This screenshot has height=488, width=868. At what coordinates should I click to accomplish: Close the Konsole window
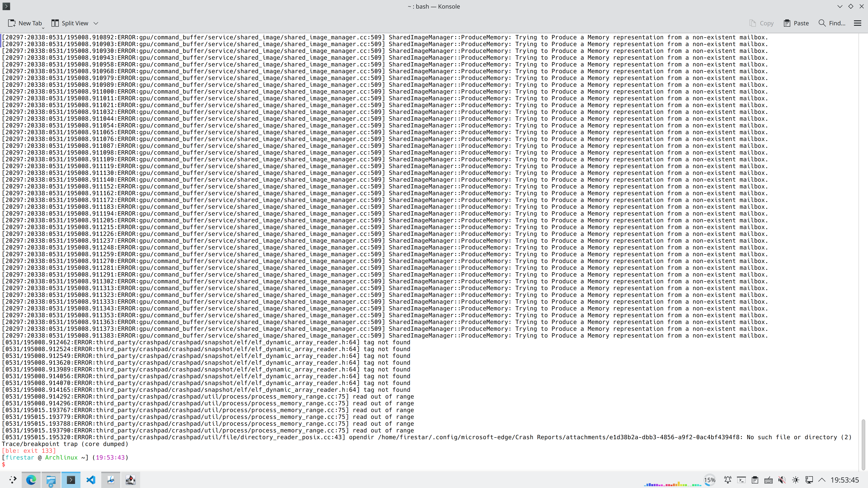[x=862, y=6]
